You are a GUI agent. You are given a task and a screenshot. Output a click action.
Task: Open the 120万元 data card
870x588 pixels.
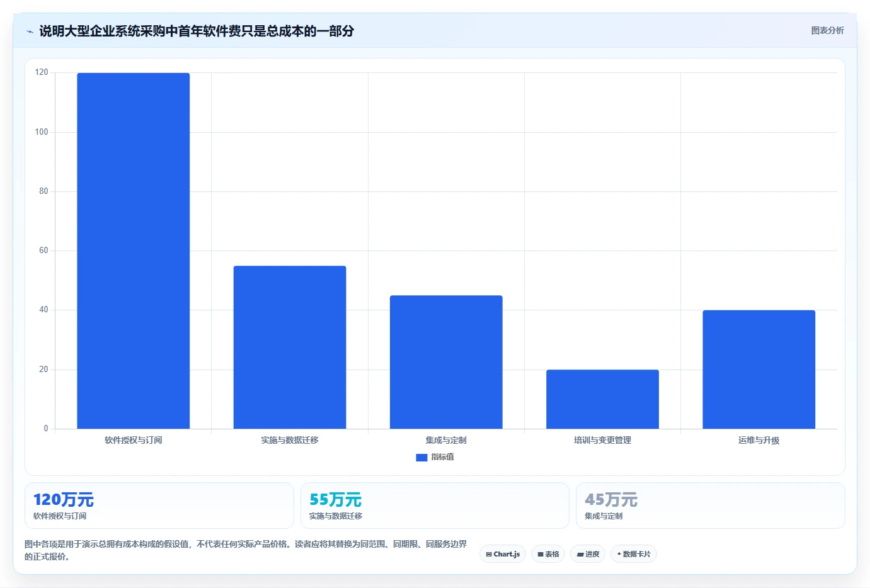click(159, 506)
